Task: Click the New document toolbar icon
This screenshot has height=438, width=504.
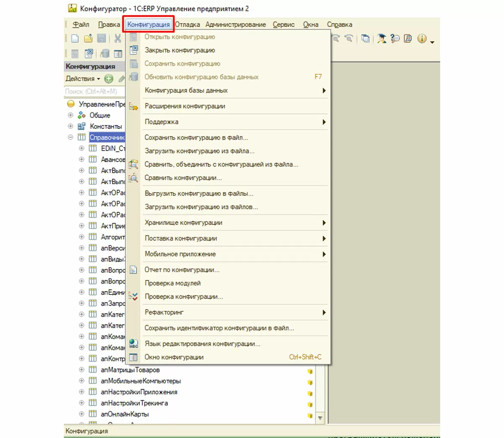Action: tap(75, 39)
